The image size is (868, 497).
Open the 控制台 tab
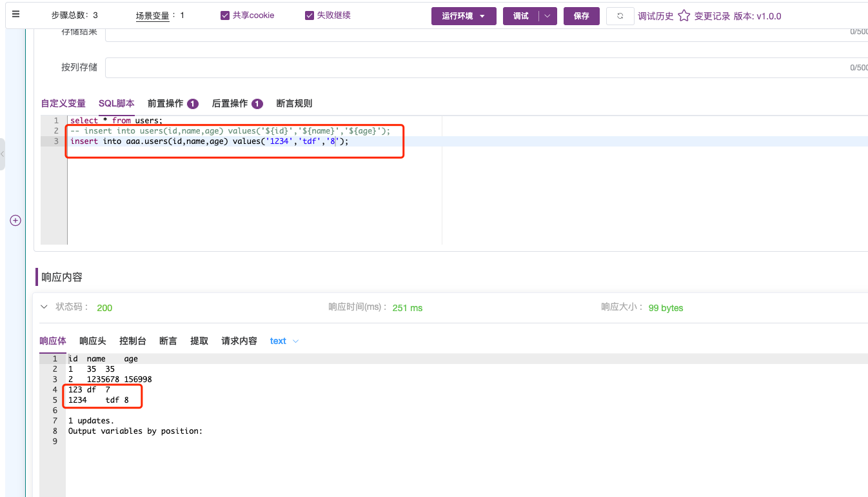click(x=132, y=341)
